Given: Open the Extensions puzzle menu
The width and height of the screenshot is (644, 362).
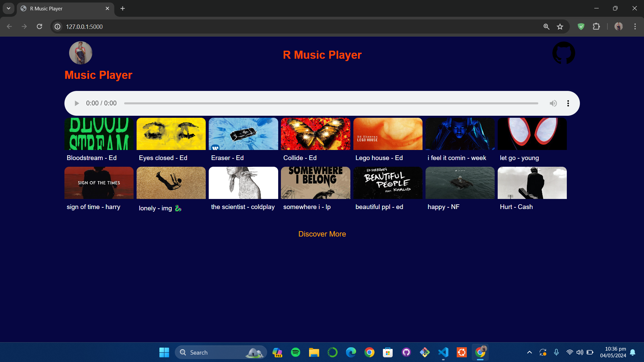Looking at the screenshot, I should click(x=596, y=27).
